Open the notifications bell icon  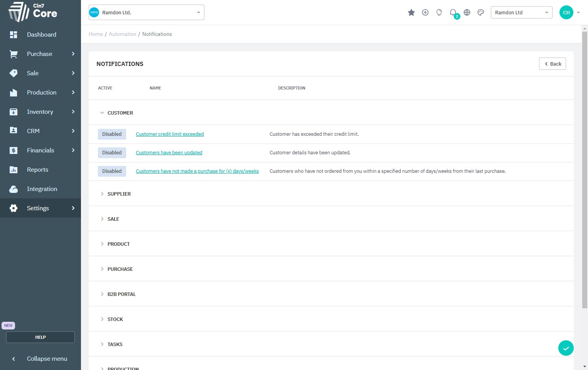pos(453,12)
